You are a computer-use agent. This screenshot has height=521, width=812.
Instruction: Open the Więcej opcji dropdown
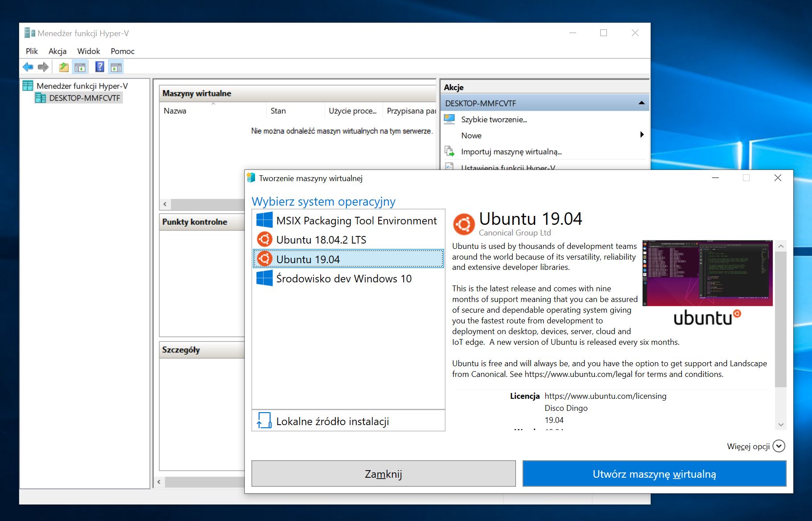pos(779,446)
